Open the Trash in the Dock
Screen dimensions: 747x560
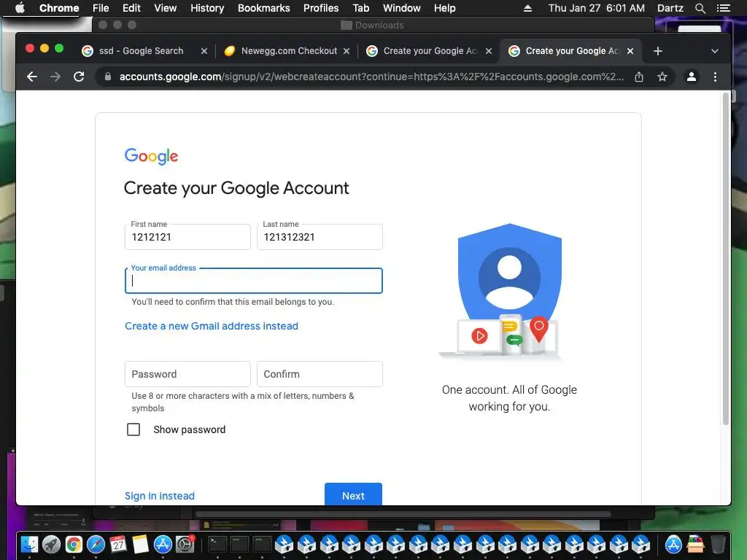point(718,544)
